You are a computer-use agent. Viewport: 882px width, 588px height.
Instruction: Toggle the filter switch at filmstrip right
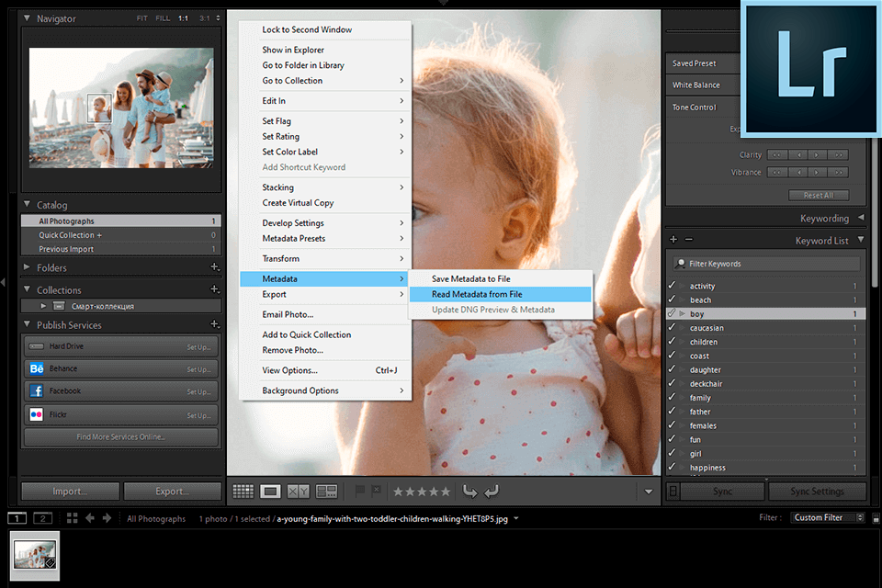(x=876, y=519)
